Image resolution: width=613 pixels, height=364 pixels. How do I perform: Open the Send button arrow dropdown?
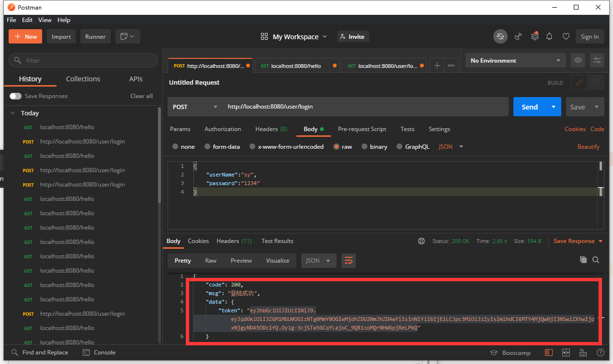click(554, 107)
